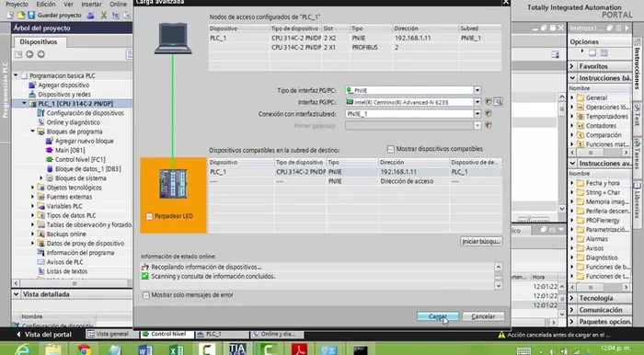Select the PLC_1 row in compatible devices table
The width and height of the screenshot is (644, 355).
pyautogui.click(x=355, y=172)
